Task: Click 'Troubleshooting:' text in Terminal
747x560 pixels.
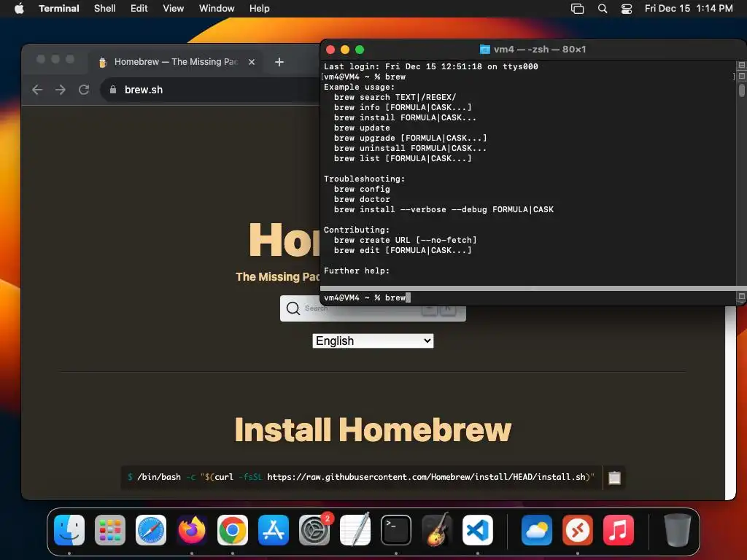Action: point(365,179)
